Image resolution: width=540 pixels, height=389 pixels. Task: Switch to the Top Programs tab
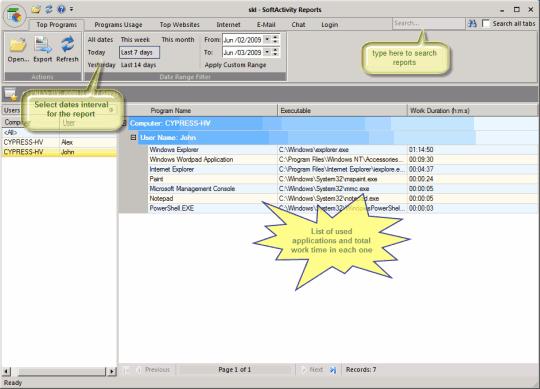coord(56,25)
